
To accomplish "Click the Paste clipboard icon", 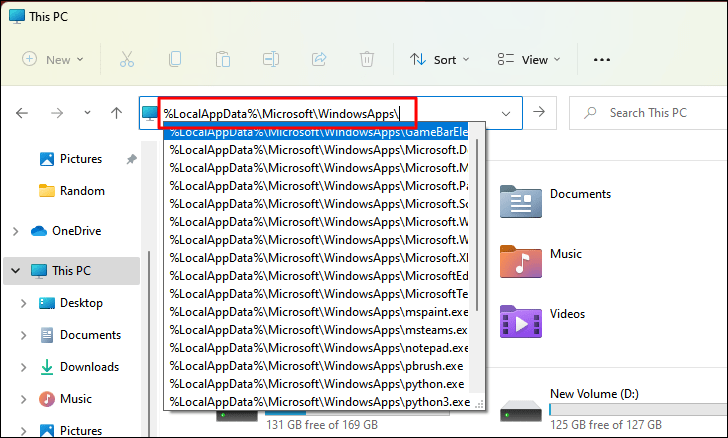I will click(x=223, y=59).
